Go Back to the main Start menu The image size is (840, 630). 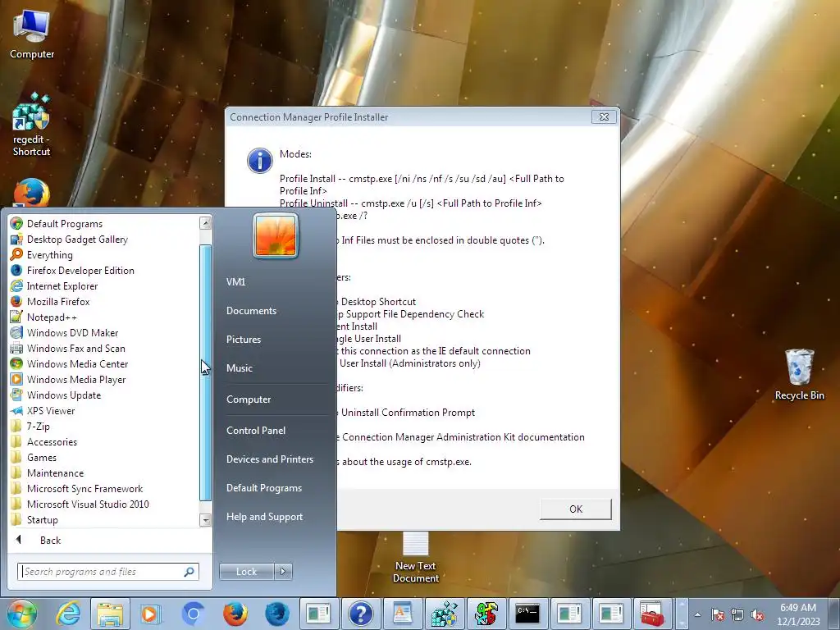(50, 540)
